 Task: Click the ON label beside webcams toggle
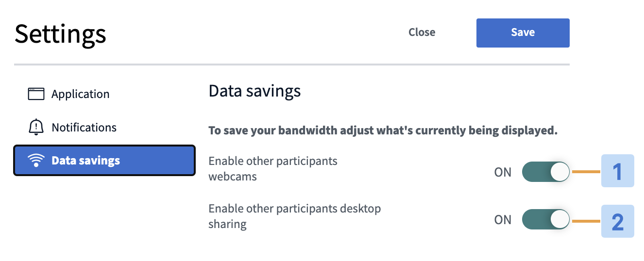(x=503, y=172)
